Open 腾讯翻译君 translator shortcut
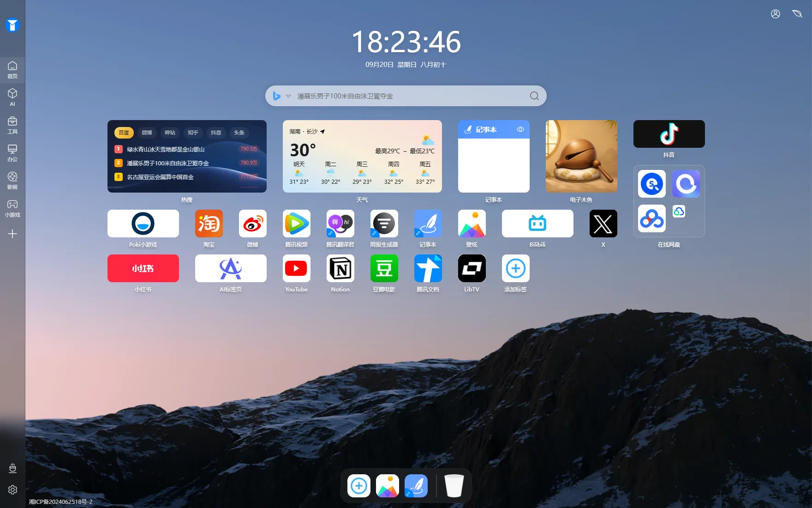 click(x=340, y=224)
